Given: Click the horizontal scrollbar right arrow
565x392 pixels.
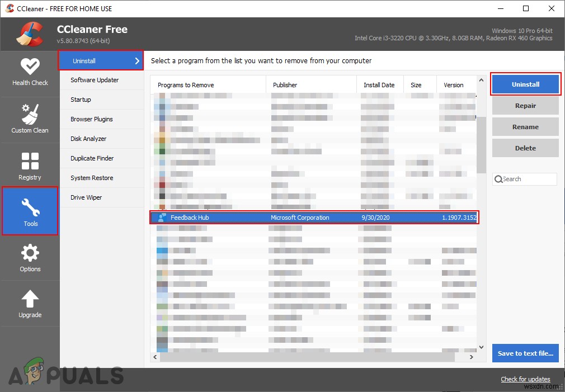Looking at the screenshot, I should (472, 357).
